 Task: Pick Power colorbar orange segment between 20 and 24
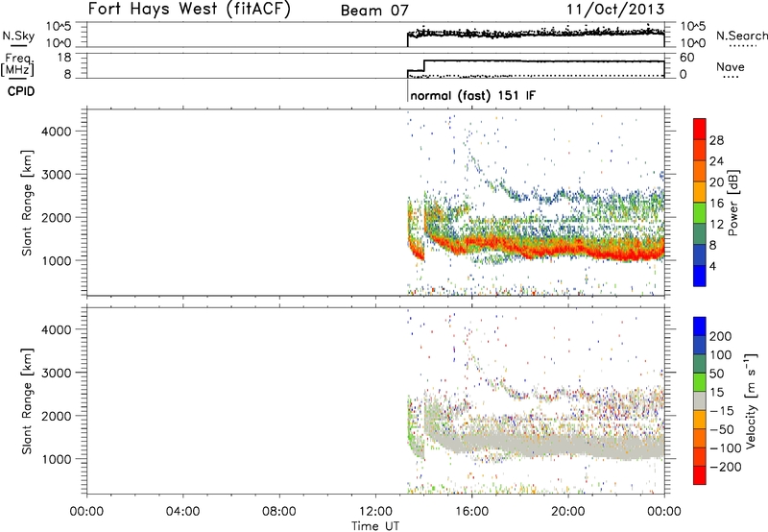click(700, 172)
